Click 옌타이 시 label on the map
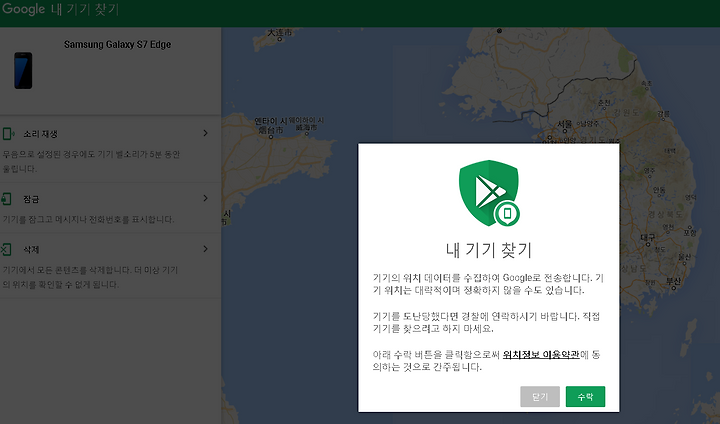The width and height of the screenshot is (720, 424). tap(270, 121)
